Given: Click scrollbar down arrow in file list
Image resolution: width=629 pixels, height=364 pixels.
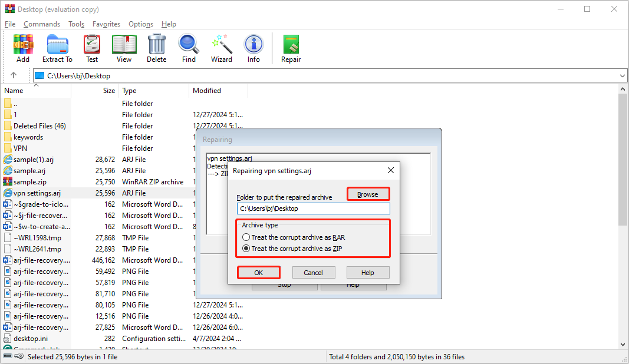Looking at the screenshot, I should point(623,345).
